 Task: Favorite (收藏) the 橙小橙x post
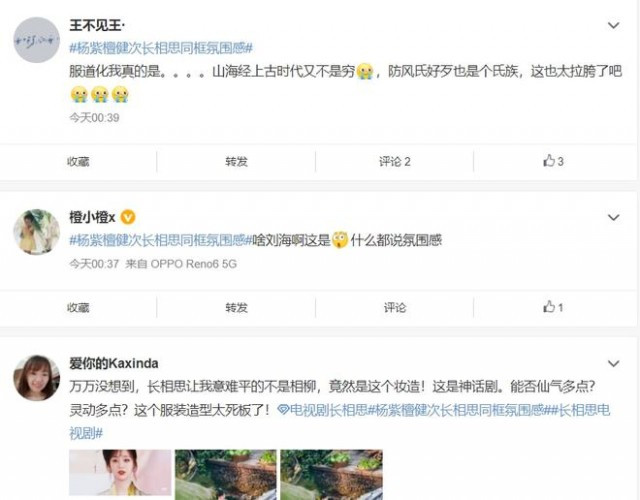point(78,307)
